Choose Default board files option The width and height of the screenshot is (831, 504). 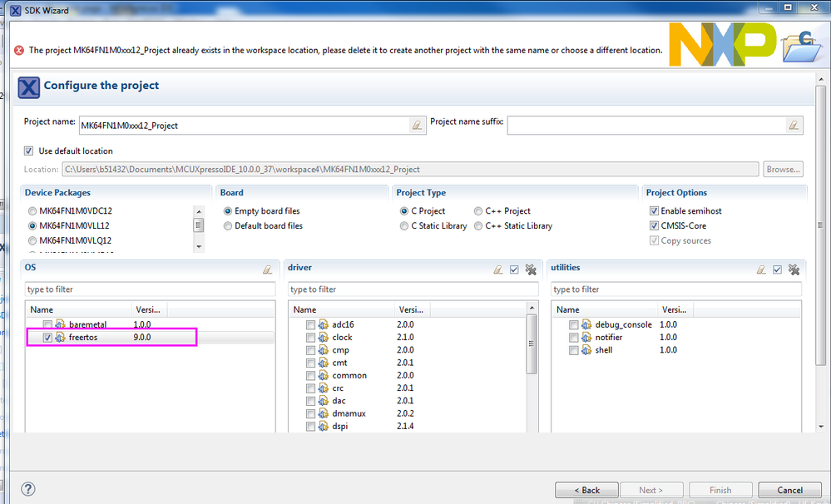pyautogui.click(x=228, y=225)
